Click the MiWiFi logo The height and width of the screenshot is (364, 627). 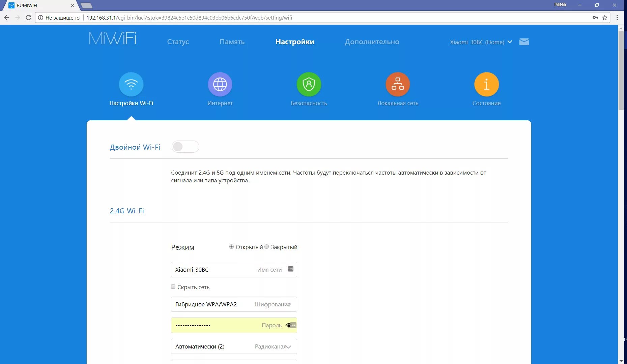113,38
